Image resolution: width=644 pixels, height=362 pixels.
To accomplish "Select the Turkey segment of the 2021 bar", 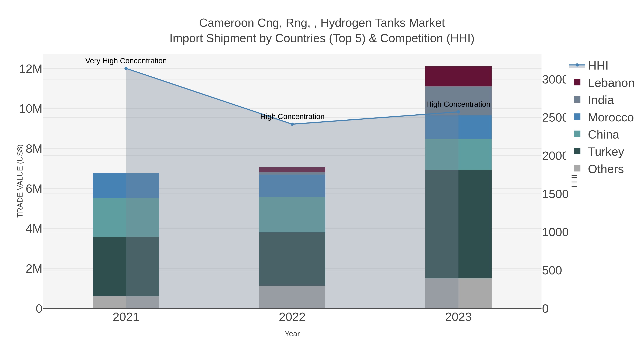I will pos(126,267).
